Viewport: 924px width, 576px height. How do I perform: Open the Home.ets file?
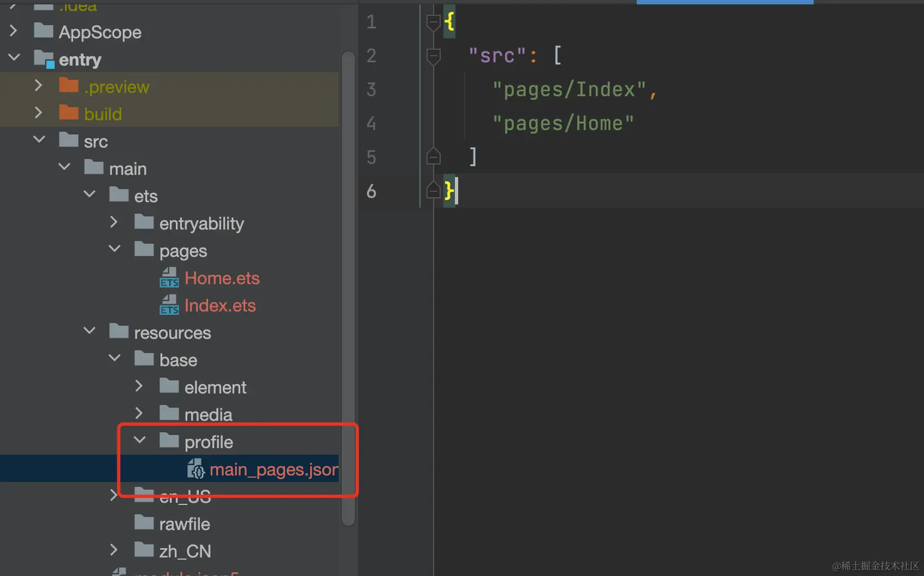(222, 278)
